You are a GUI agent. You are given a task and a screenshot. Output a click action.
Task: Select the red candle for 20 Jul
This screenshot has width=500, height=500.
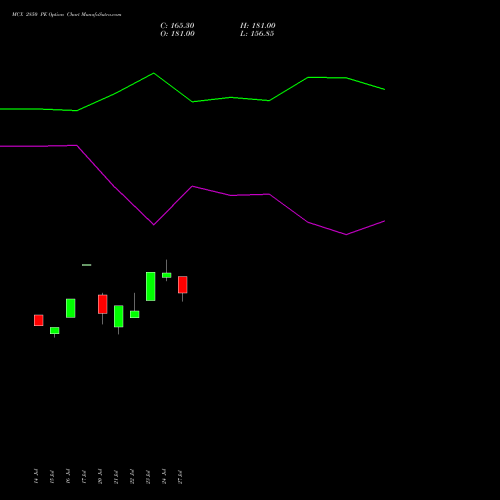pyautogui.click(x=103, y=304)
